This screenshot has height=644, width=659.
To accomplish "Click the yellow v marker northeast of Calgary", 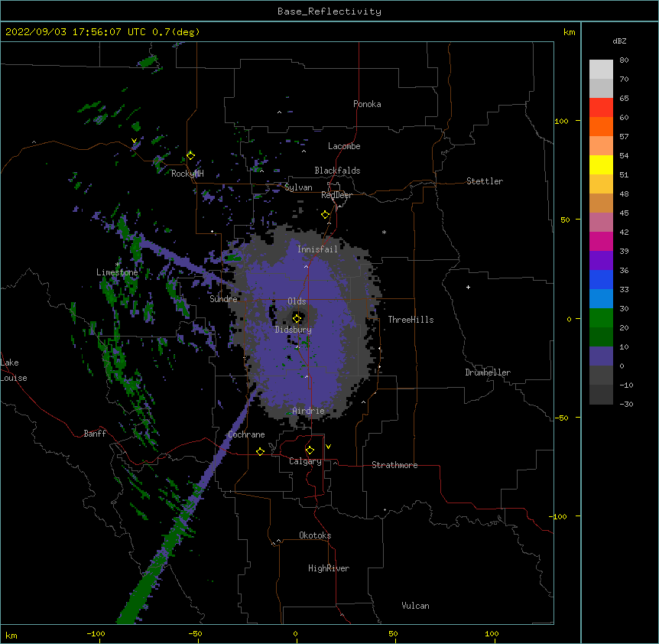I will tap(328, 447).
